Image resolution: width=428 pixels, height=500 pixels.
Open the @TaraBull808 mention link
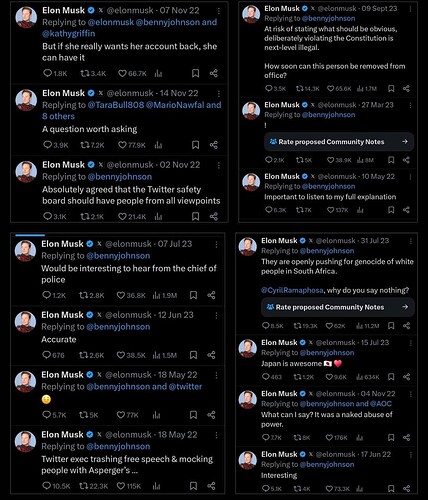[116, 105]
